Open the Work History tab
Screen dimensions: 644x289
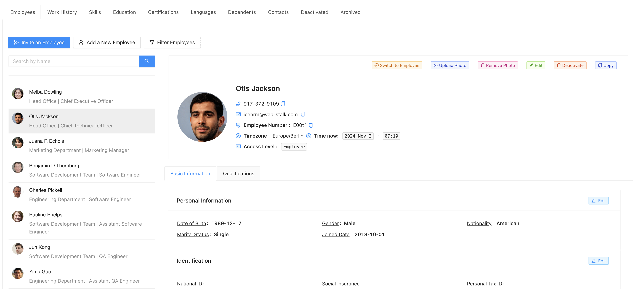point(62,12)
